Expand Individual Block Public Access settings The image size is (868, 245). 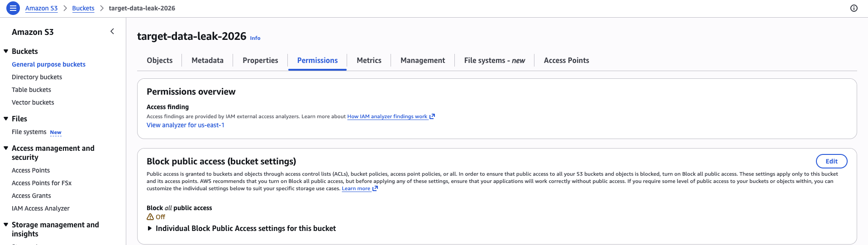pyautogui.click(x=149, y=228)
